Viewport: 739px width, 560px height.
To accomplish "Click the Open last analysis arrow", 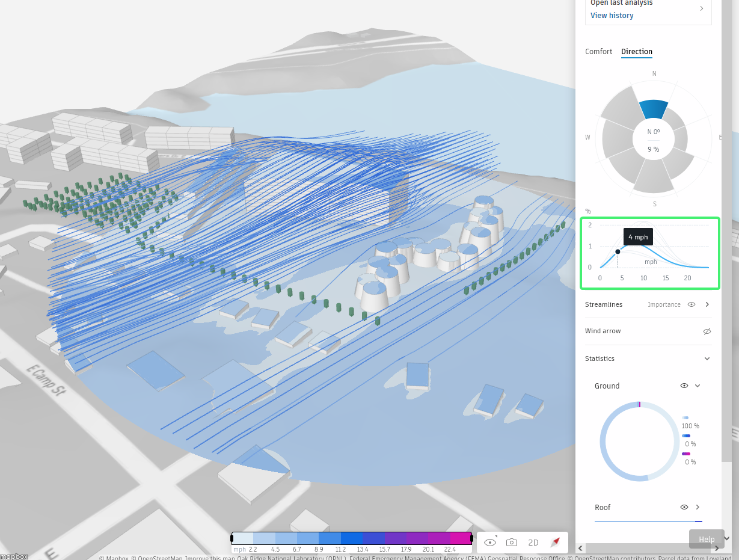I will pyautogui.click(x=701, y=8).
